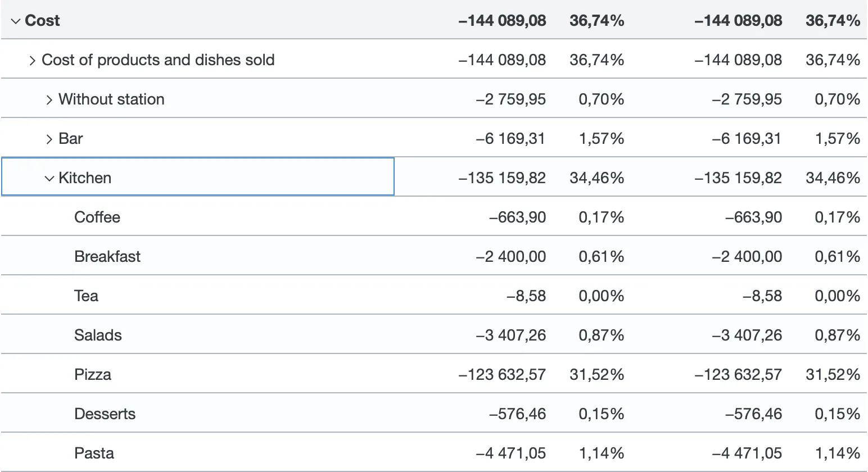
Task: Select Pasta's last-column 1,14% percentage cell
Action: pos(837,453)
